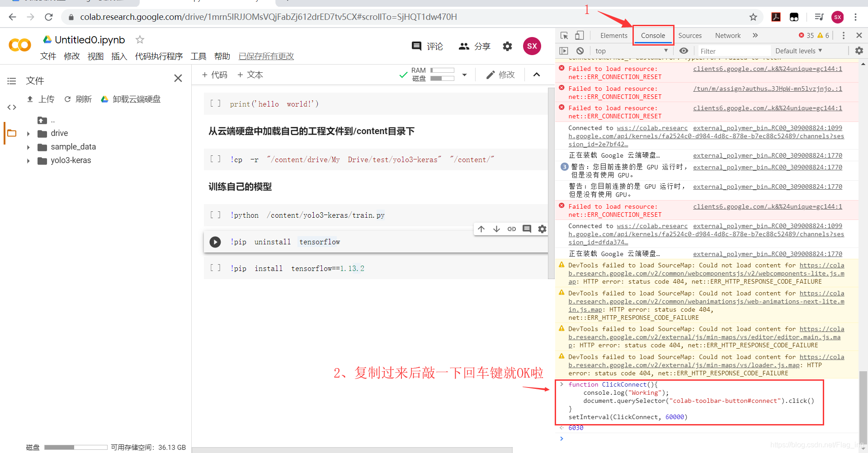
Task: Click the Colab CO logo
Action: pyautogui.click(x=20, y=45)
